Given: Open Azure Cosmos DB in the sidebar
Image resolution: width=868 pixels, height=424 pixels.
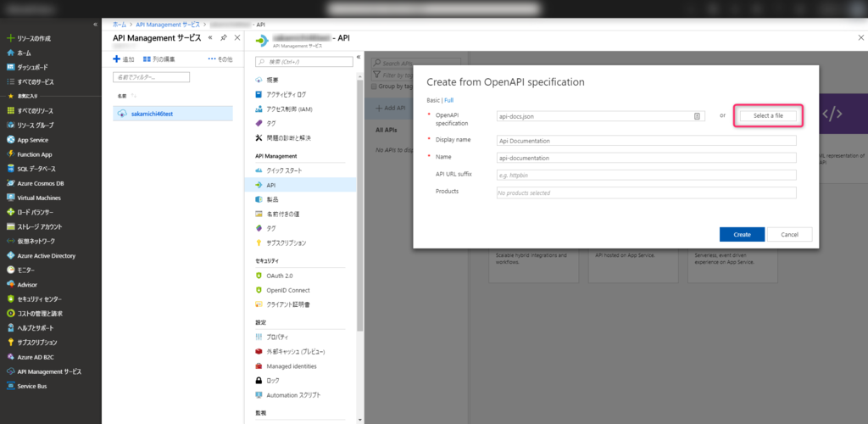Looking at the screenshot, I should pos(35,183).
